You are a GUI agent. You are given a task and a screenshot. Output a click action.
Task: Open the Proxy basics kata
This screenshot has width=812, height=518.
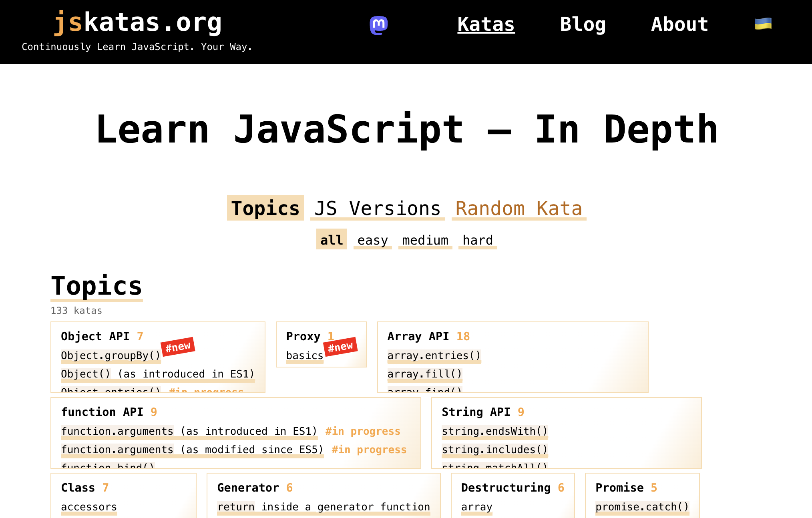point(305,355)
